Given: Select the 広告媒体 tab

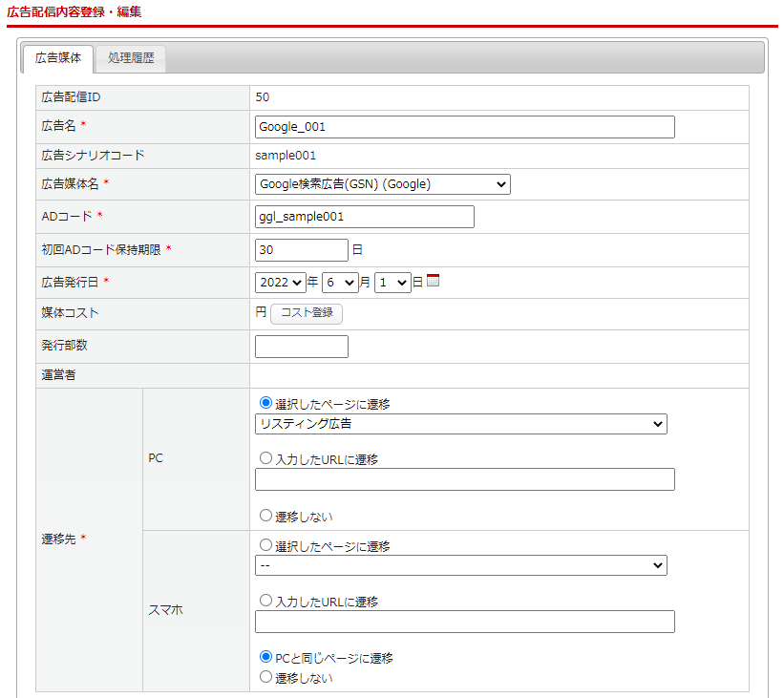Looking at the screenshot, I should pyautogui.click(x=58, y=59).
